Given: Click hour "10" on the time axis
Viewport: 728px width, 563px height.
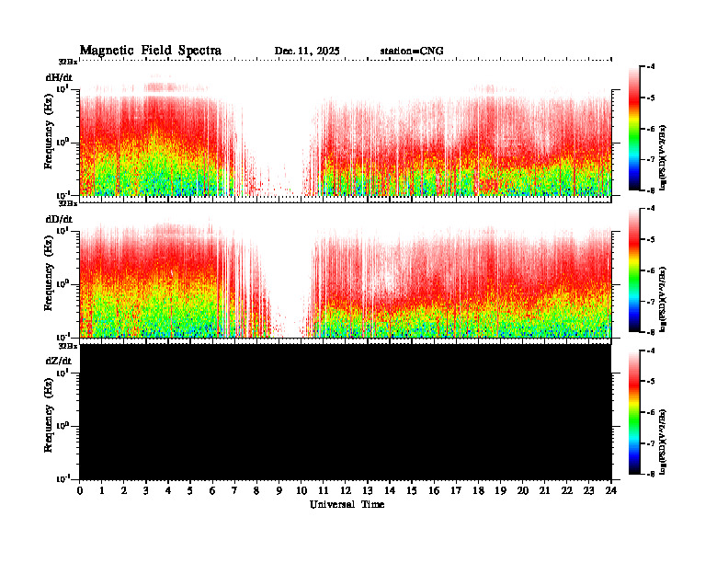Looking at the screenshot, I should [301, 490].
